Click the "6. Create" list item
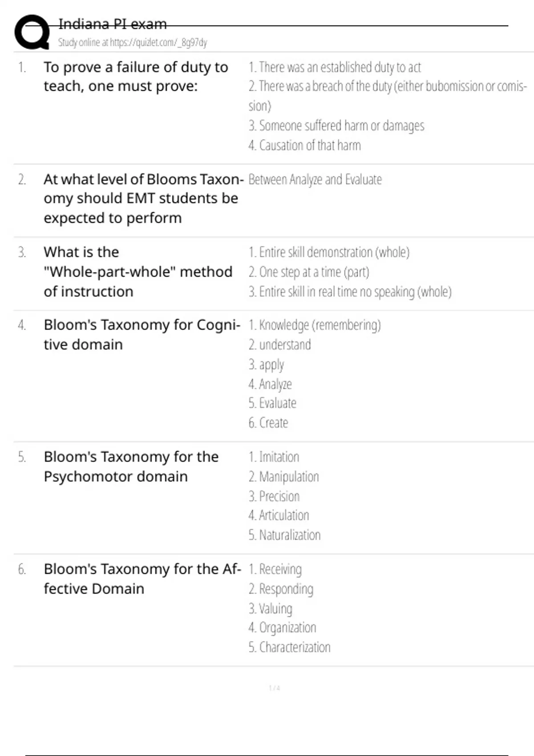This screenshot has height=756, width=534. (x=268, y=423)
